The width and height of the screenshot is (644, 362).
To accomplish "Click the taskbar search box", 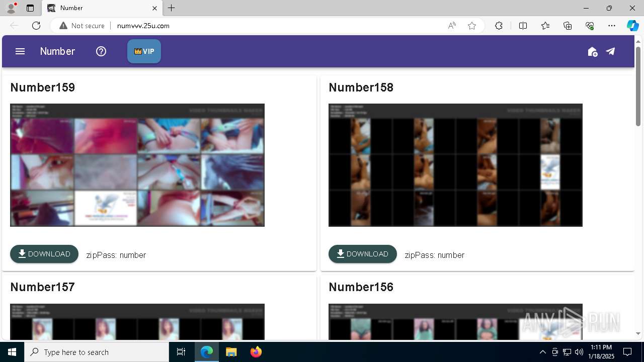I will 97,352.
